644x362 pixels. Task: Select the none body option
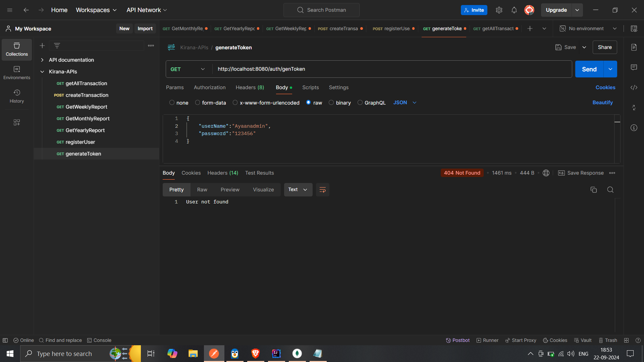coord(172,103)
